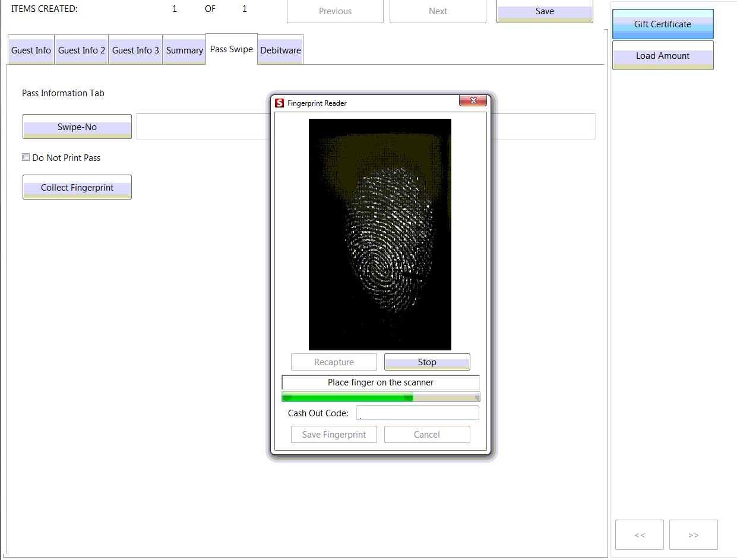Click the Recapture button
The height and width of the screenshot is (560, 737).
[x=333, y=362]
